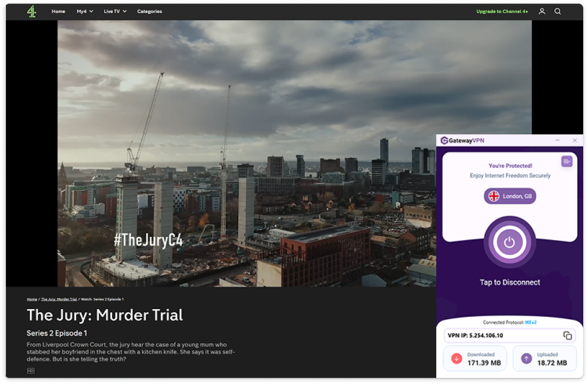Click the GatewayVPN logo icon
Image resolution: width=588 pixels, height=384 pixels.
tap(443, 140)
